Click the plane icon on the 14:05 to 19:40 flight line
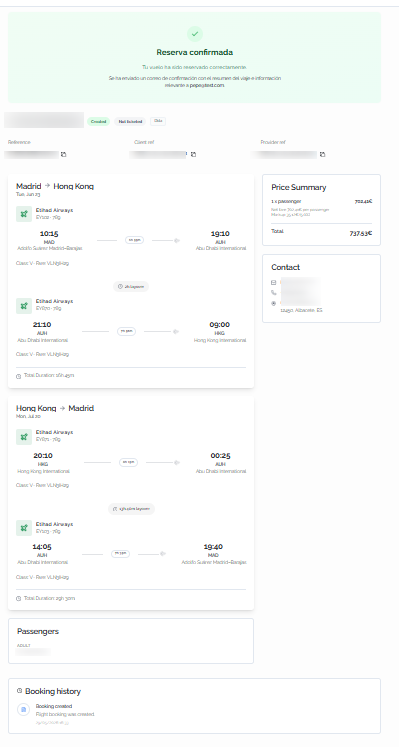This screenshot has width=399, height=747. point(163,554)
